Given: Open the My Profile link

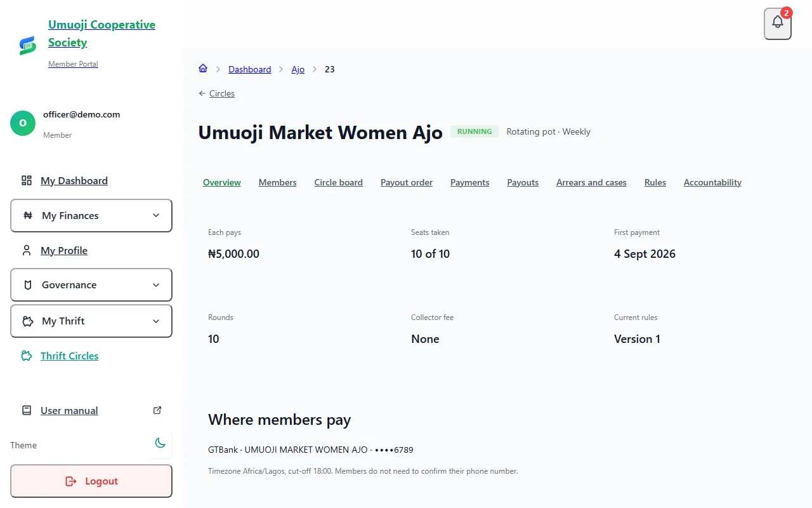Looking at the screenshot, I should click(x=64, y=250).
